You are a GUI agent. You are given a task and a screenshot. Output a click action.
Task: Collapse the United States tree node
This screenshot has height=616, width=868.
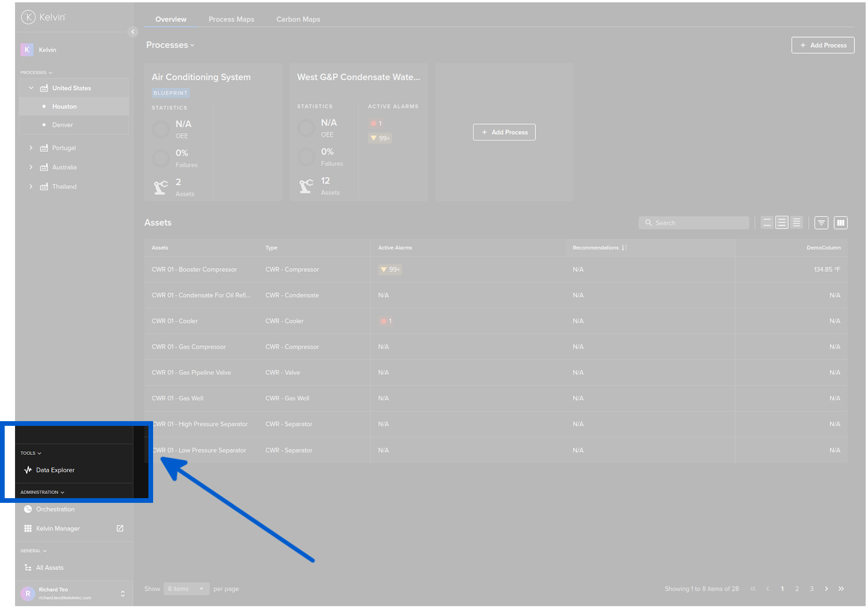point(31,88)
